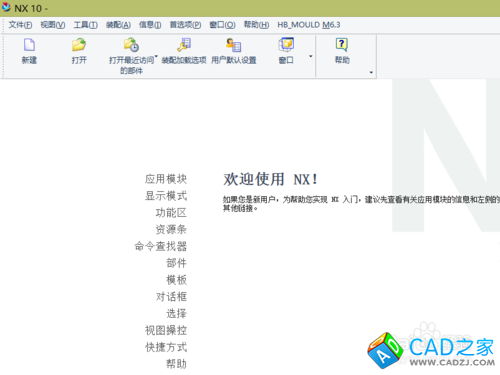Select the Ribbon (功能区) link

coord(171,213)
